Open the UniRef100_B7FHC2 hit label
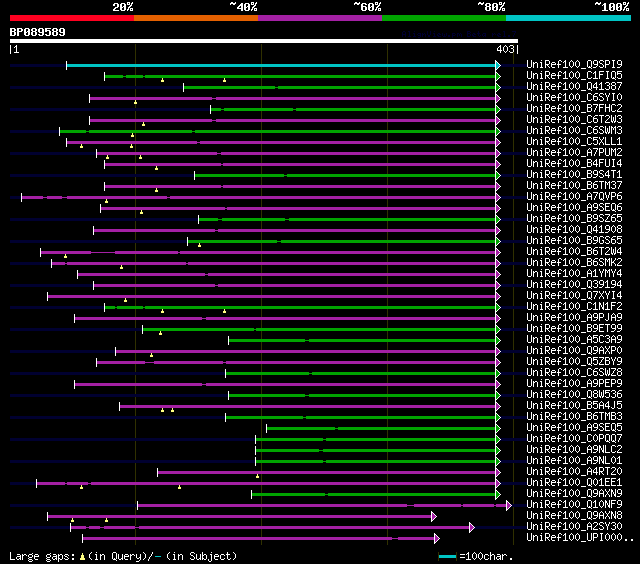The width and height of the screenshot is (640, 564). pos(574,108)
